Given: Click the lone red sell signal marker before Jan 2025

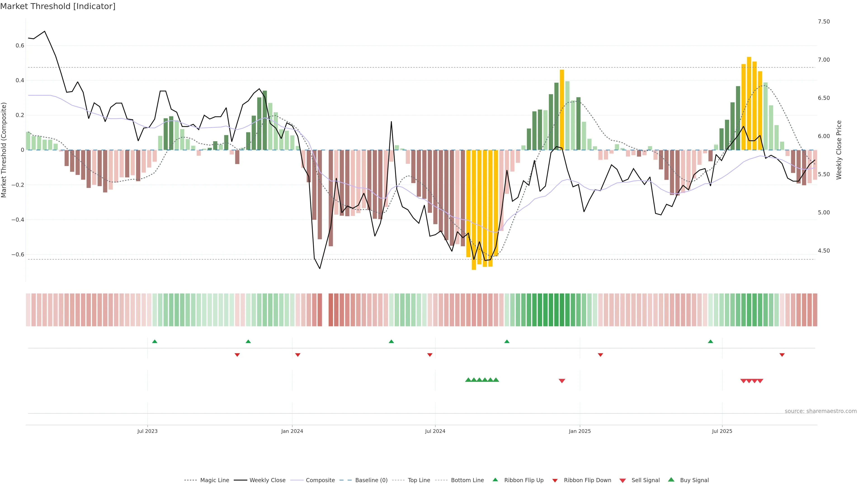Looking at the screenshot, I should (562, 381).
